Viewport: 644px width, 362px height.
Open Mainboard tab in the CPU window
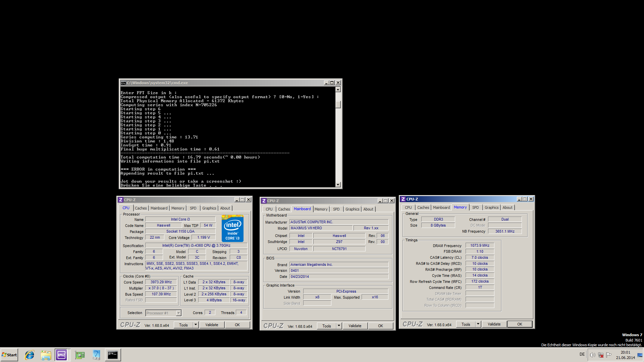pyautogui.click(x=159, y=208)
